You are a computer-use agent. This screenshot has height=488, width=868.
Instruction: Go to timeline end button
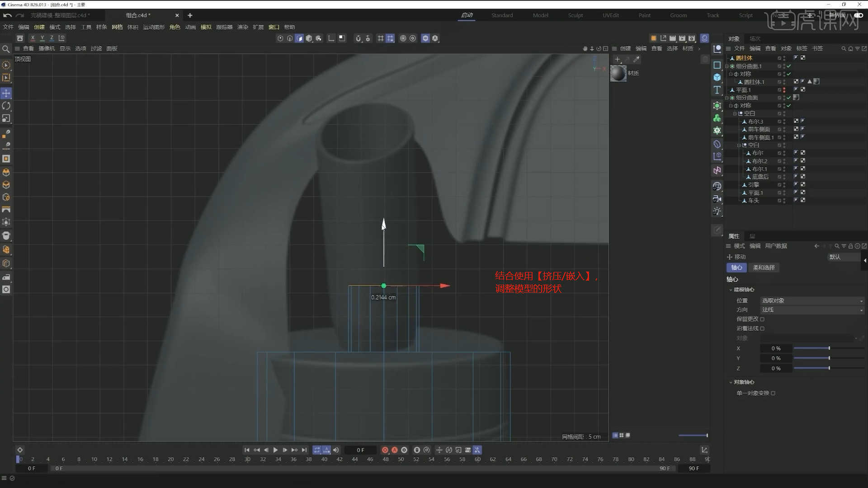[304, 450]
